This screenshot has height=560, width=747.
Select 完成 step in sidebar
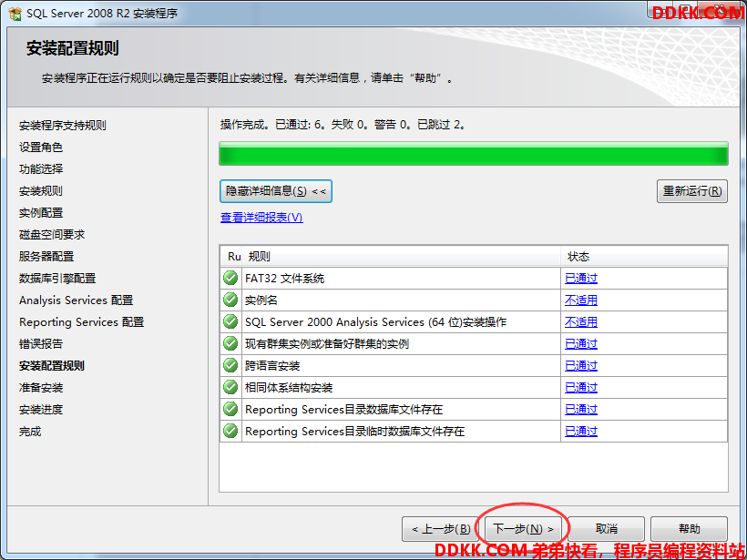[30, 432]
